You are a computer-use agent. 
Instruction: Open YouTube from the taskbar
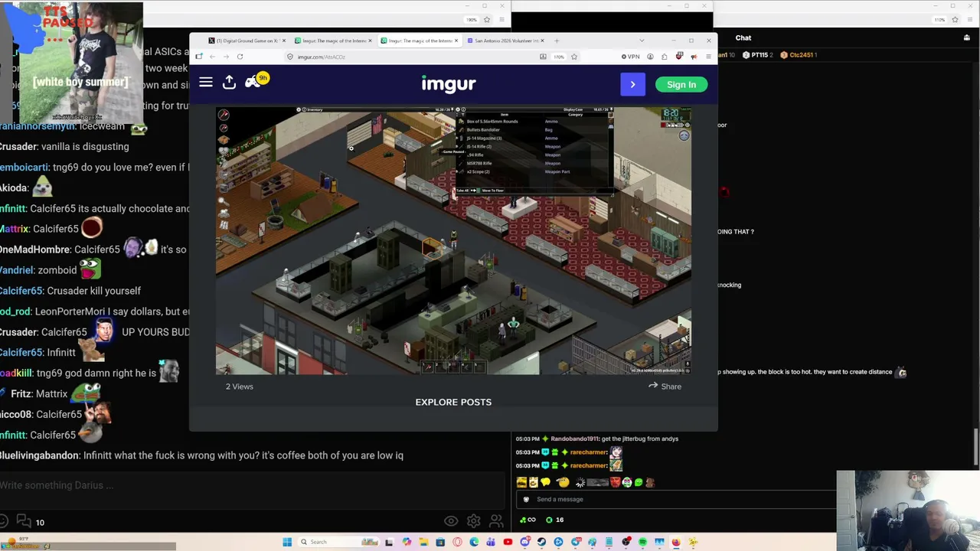pos(508,542)
